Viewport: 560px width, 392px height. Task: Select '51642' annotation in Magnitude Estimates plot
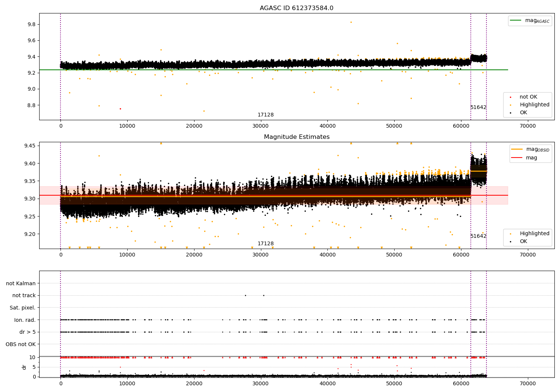click(x=478, y=236)
